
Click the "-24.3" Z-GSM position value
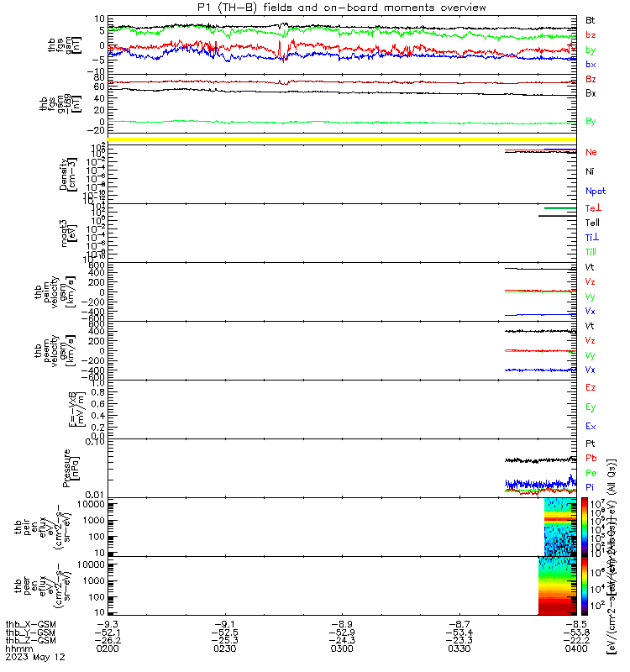[x=342, y=640]
